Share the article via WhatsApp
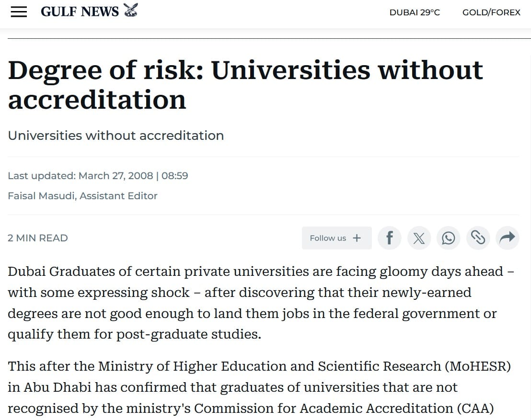Image resolution: width=531 pixels, height=420 pixels. pyautogui.click(x=449, y=238)
